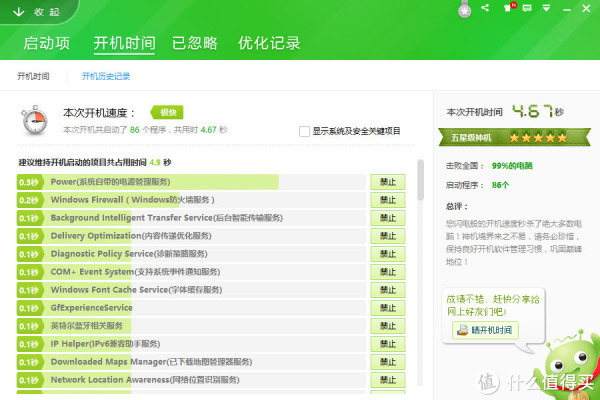Disable Windows Font Cache Service
The width and height of the screenshot is (600, 400).
point(388,290)
